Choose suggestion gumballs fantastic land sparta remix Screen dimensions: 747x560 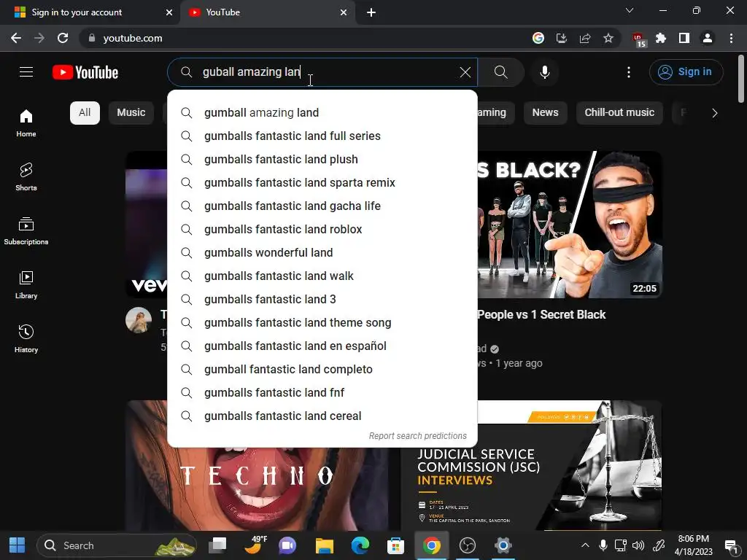pyautogui.click(x=322, y=183)
